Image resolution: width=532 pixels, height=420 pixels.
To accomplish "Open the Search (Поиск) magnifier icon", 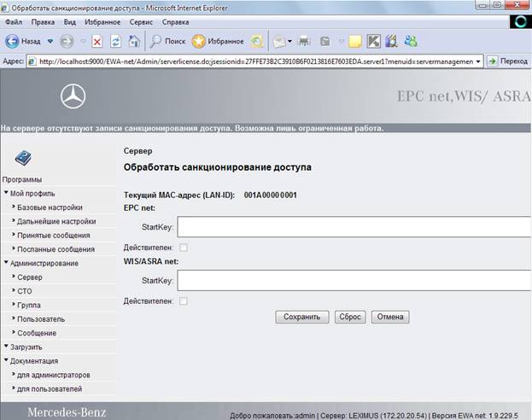I will (155, 41).
